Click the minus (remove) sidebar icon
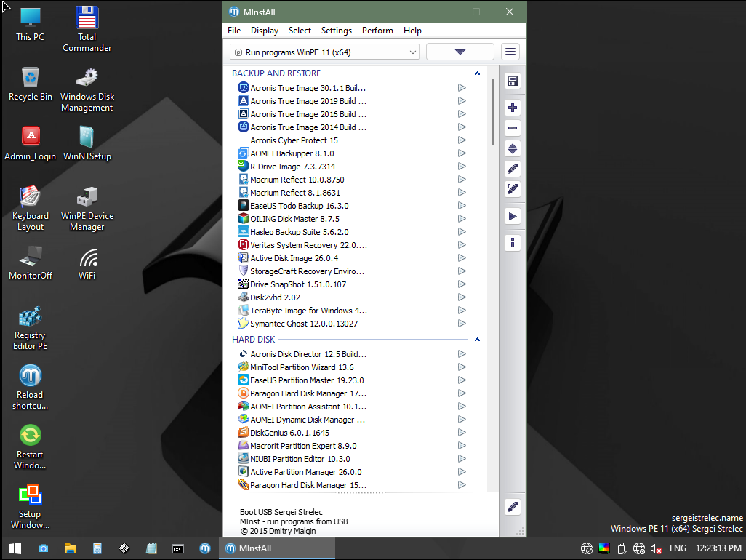This screenshot has width=746, height=560. click(x=513, y=128)
